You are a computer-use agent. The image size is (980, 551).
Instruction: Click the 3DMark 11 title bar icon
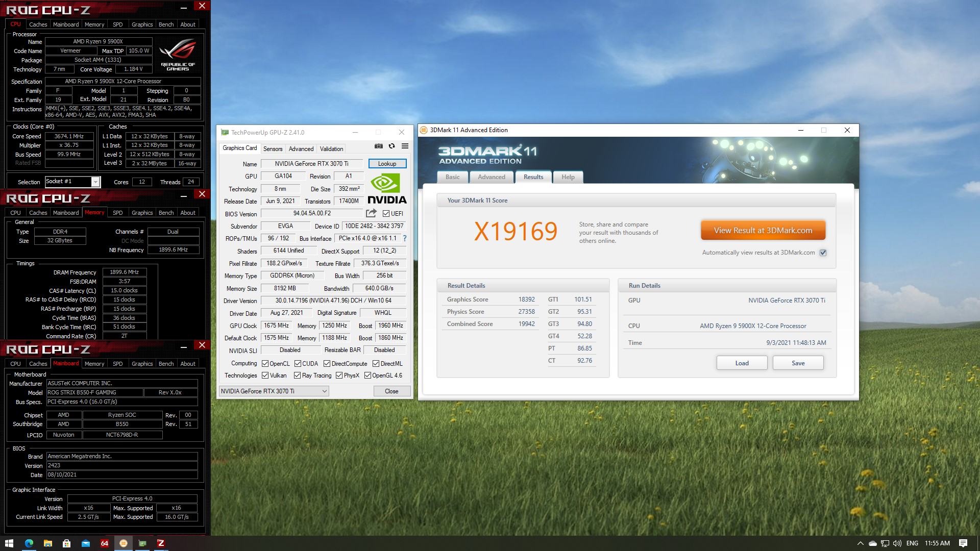[423, 130]
